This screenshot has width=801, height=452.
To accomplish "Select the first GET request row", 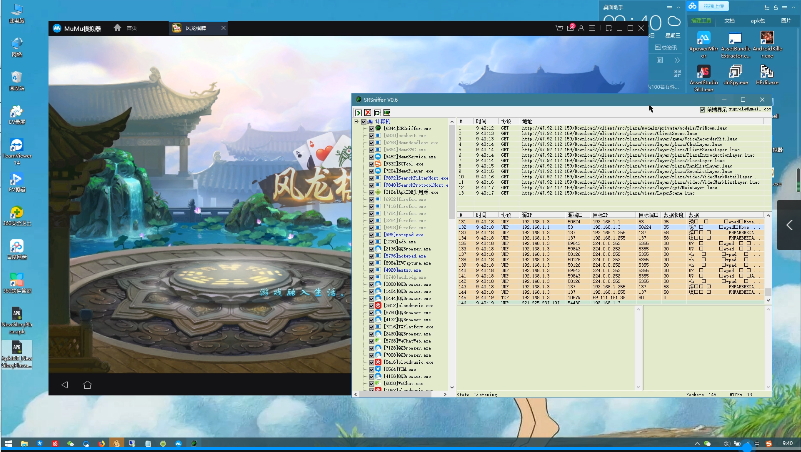I will [614, 128].
